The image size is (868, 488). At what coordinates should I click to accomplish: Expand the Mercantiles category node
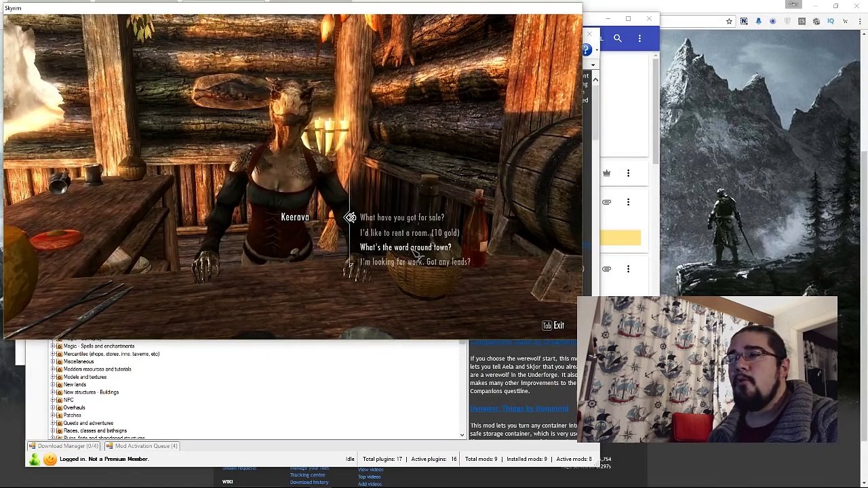point(53,354)
